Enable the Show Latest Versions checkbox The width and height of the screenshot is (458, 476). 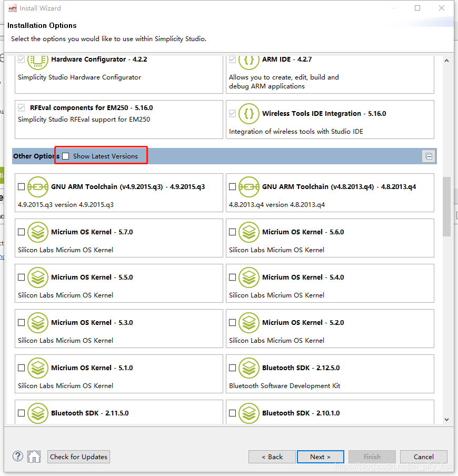tap(66, 156)
